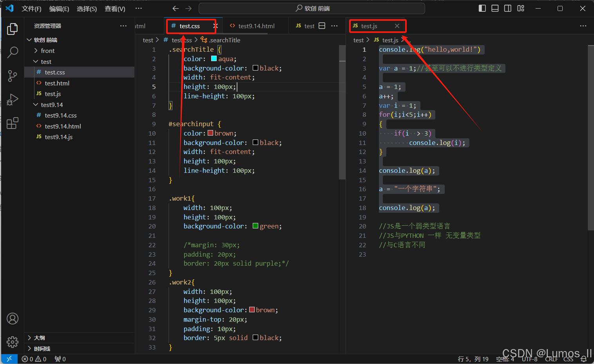Open more actions for left editor group
The height and width of the screenshot is (364, 594).
coord(334,26)
